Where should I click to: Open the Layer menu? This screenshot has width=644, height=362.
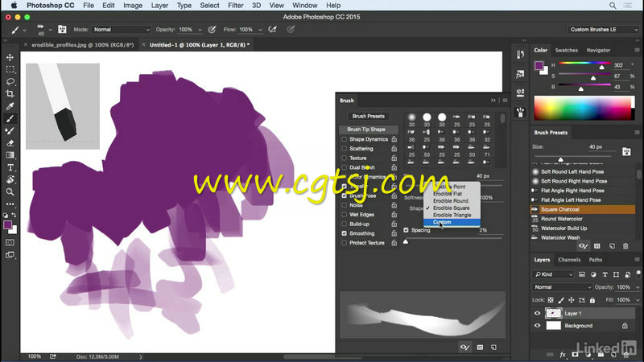coord(159,6)
